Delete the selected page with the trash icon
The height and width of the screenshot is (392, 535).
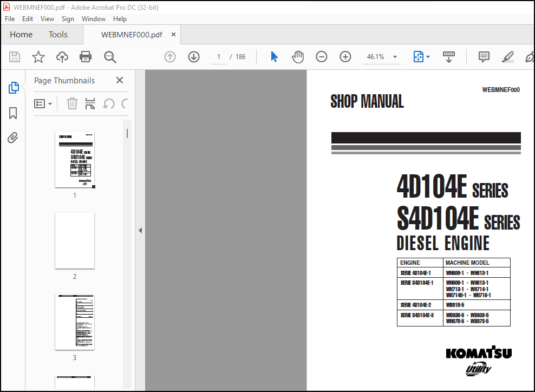[x=72, y=103]
